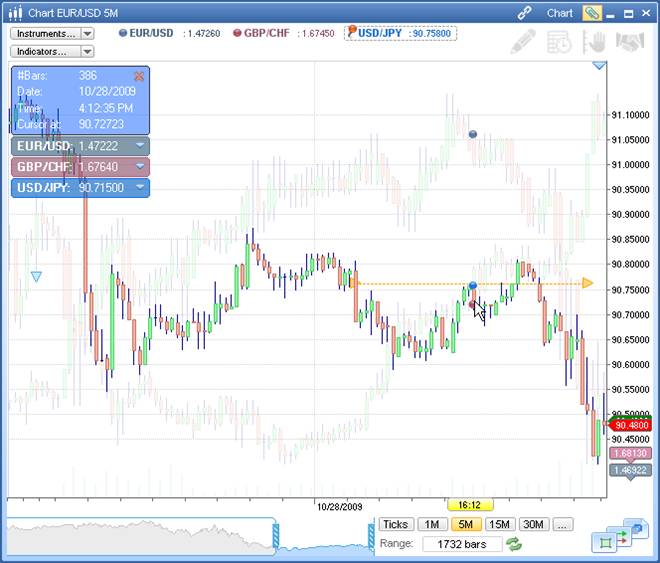Click the grey 1.46922 price tag
This screenshot has width=660, height=563.
point(630,470)
